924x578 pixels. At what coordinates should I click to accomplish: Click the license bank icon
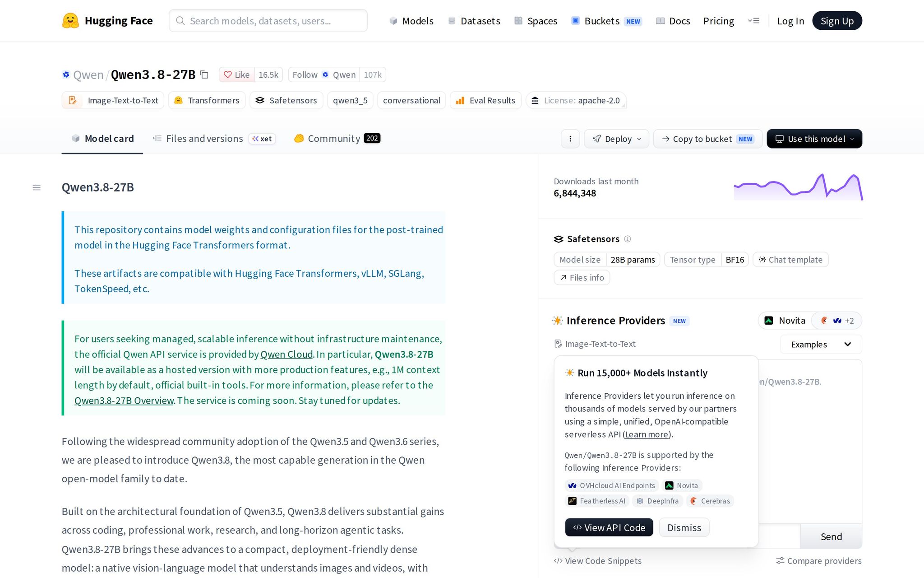tap(535, 100)
